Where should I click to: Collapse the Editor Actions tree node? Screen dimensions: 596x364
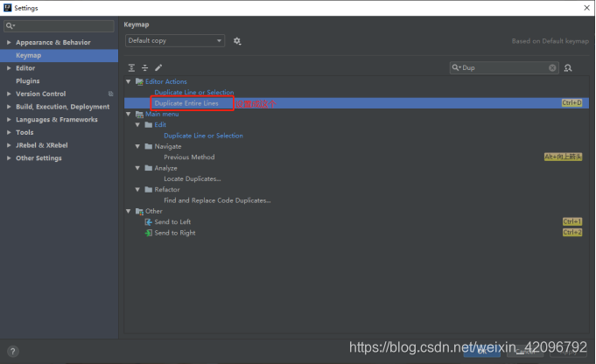129,81
